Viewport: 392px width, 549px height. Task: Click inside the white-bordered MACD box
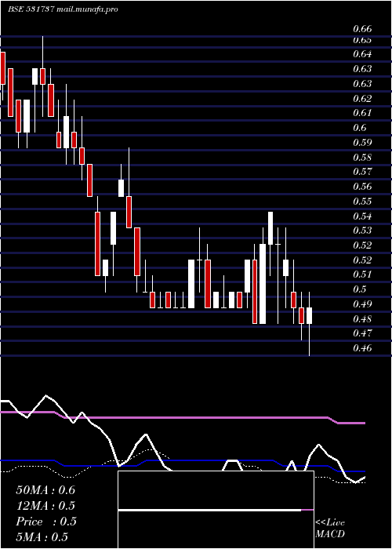tap(216, 510)
